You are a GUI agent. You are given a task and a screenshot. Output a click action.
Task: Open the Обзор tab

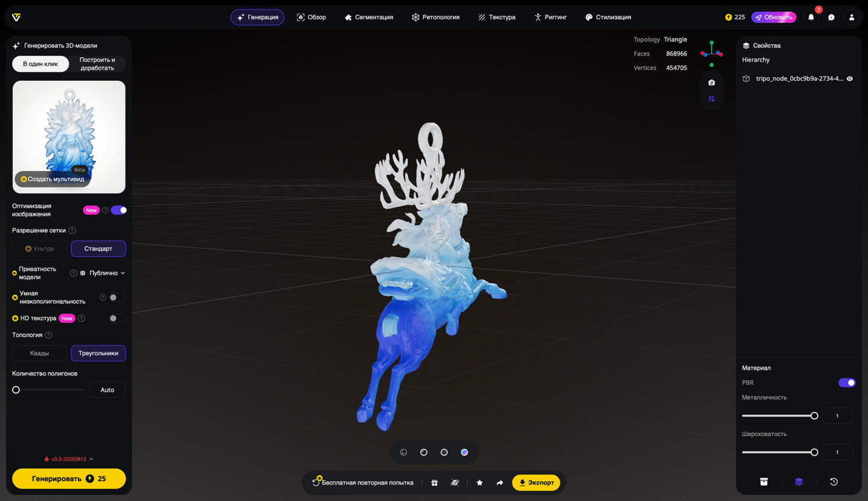pyautogui.click(x=311, y=17)
